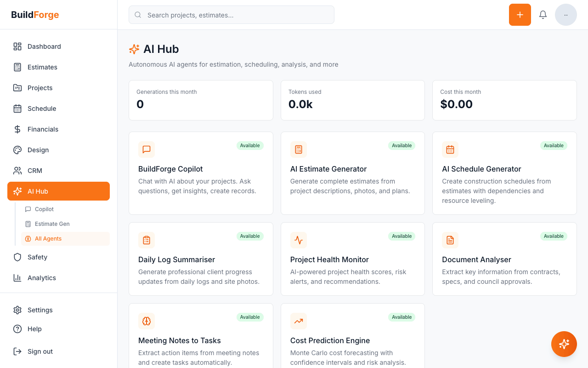The width and height of the screenshot is (588, 368).
Task: Click the search projects input field
Action: (231, 15)
